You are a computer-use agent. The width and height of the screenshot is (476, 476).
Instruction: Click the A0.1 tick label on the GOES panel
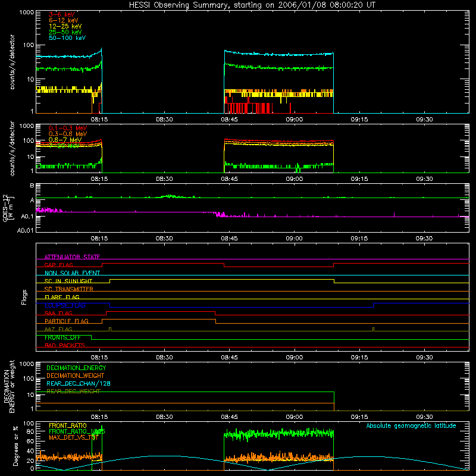pos(27,217)
